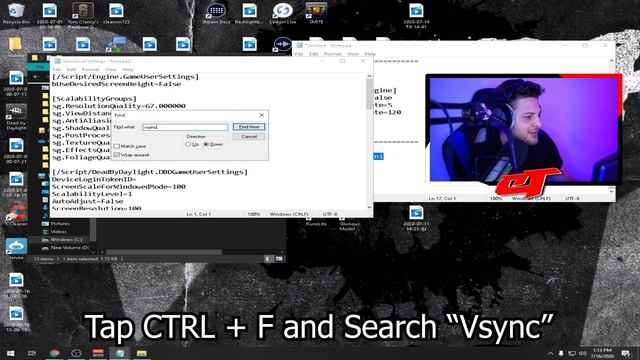Image resolution: width=640 pixels, height=360 pixels.
Task: Select the 2020-07-01 22-16-06 video file
Action: pyautogui.click(x=49, y=16)
